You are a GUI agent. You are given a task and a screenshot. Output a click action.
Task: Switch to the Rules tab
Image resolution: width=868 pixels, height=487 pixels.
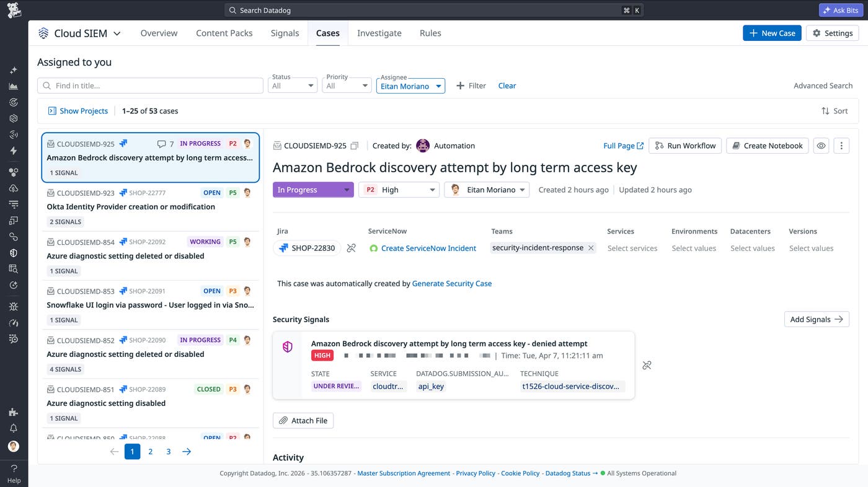tap(430, 33)
